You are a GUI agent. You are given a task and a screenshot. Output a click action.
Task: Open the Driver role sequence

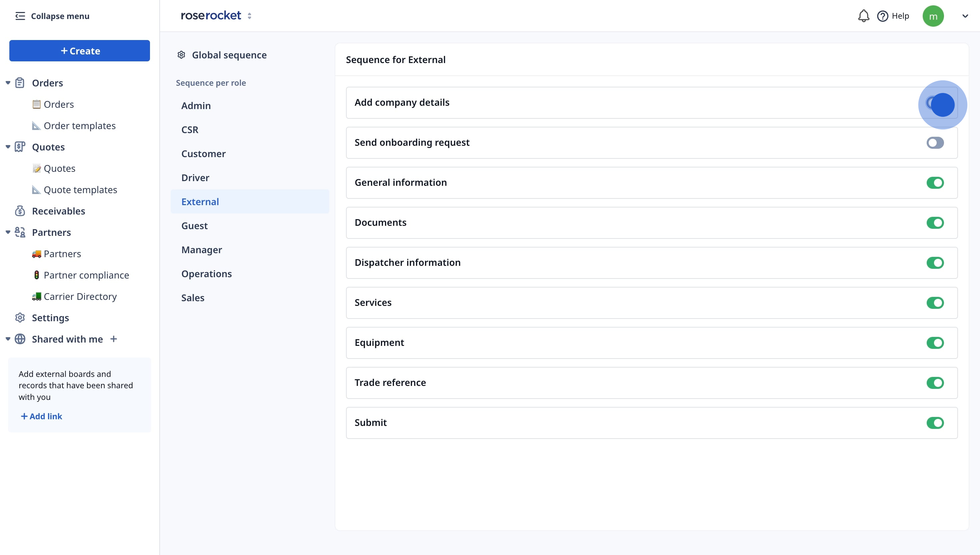[250, 178]
